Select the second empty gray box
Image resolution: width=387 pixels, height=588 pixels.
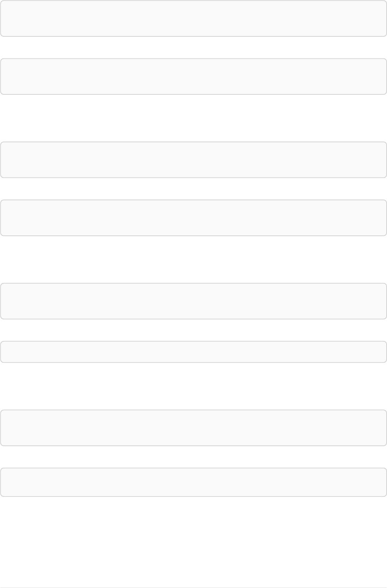(x=193, y=77)
